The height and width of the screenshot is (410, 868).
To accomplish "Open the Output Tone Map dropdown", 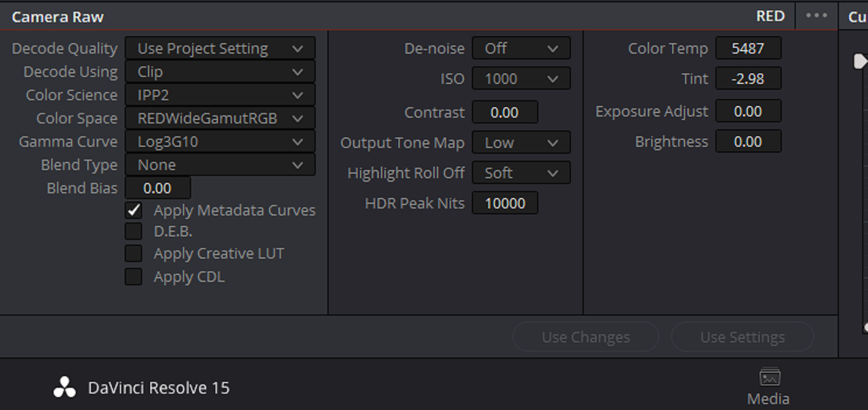I will 521,142.
